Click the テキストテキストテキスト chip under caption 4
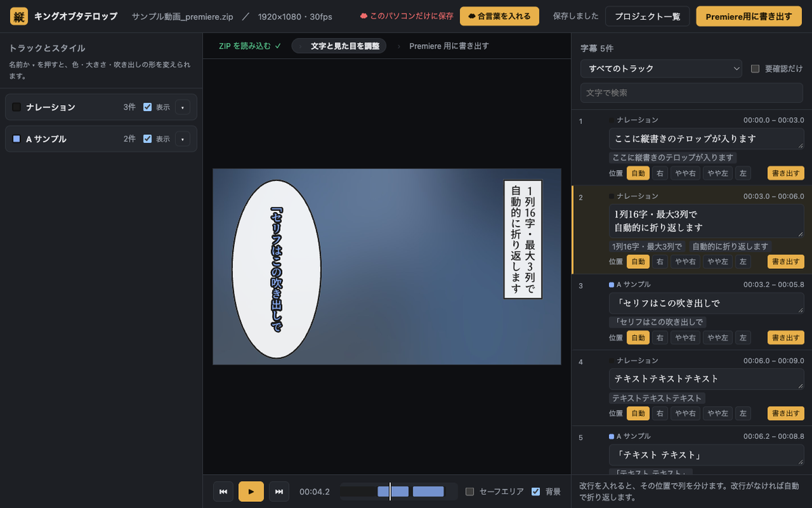Viewport: 812px width, 508px height. tap(657, 398)
